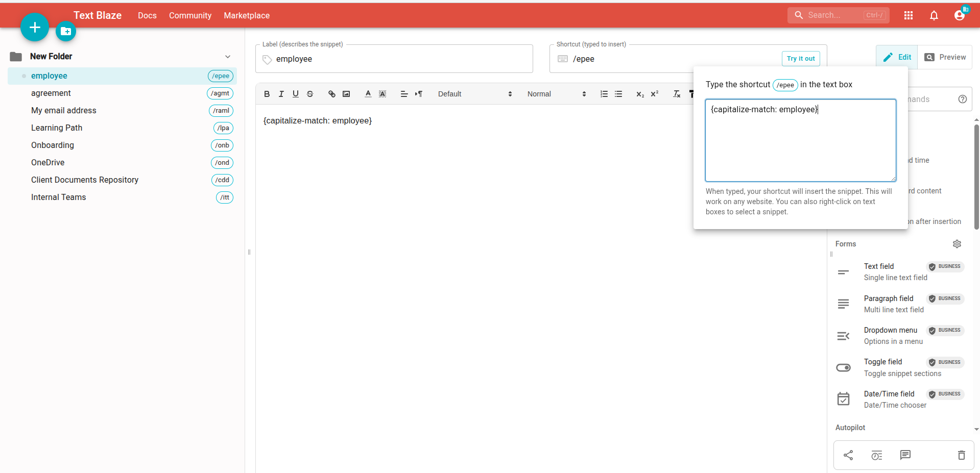Screen dimensions: 980x473
Task: Add a Date/Time field form
Action: [x=900, y=400]
